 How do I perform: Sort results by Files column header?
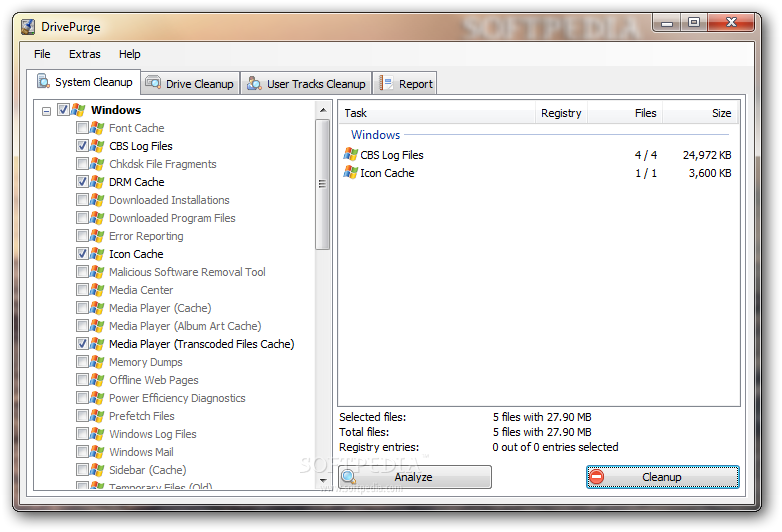click(625, 113)
